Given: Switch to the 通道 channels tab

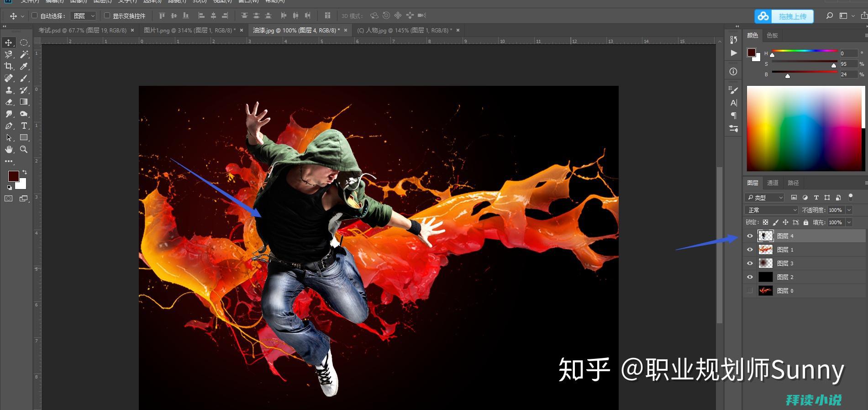Looking at the screenshot, I should [x=773, y=183].
